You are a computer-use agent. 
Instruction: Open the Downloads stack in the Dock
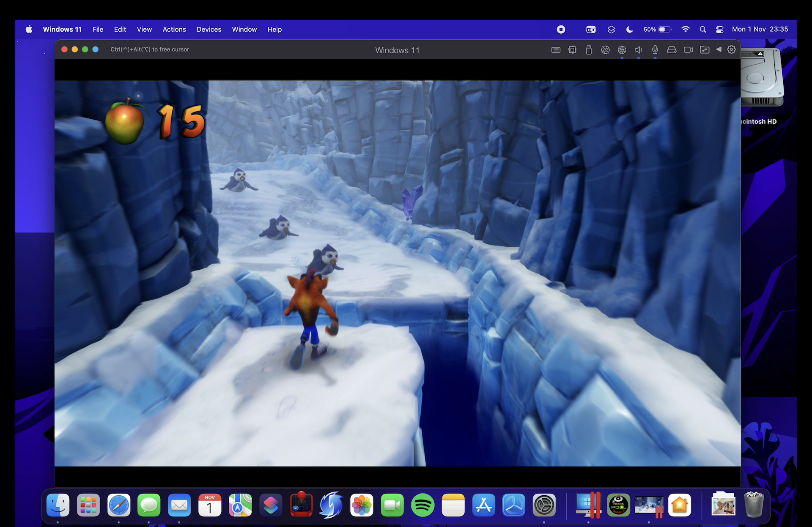coord(723,504)
